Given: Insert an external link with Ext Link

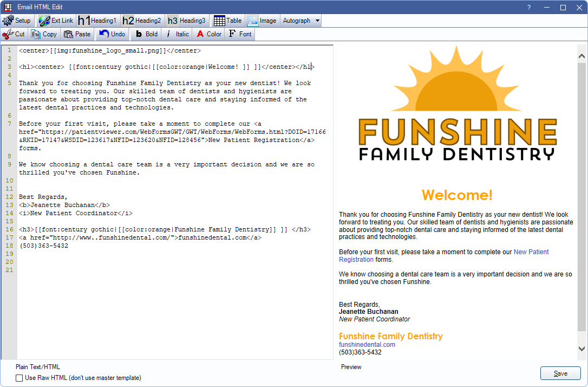Looking at the screenshot, I should (56, 21).
